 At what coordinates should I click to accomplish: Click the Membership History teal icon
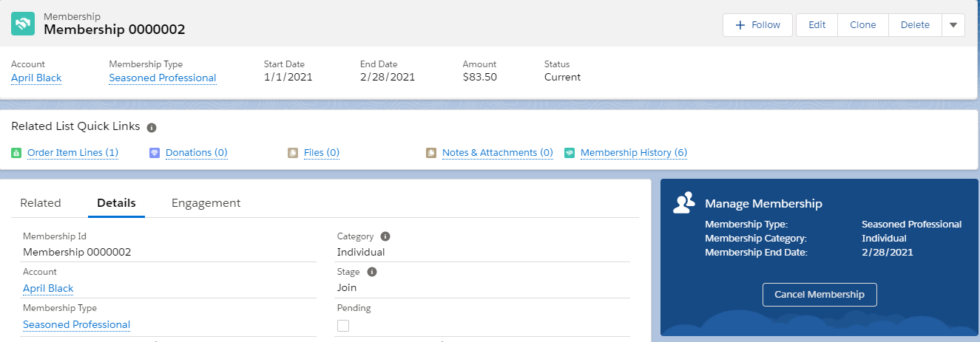point(570,153)
